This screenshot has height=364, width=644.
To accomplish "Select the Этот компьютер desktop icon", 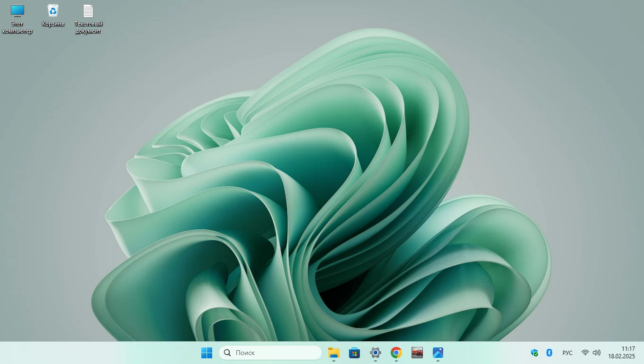I will [x=18, y=19].
